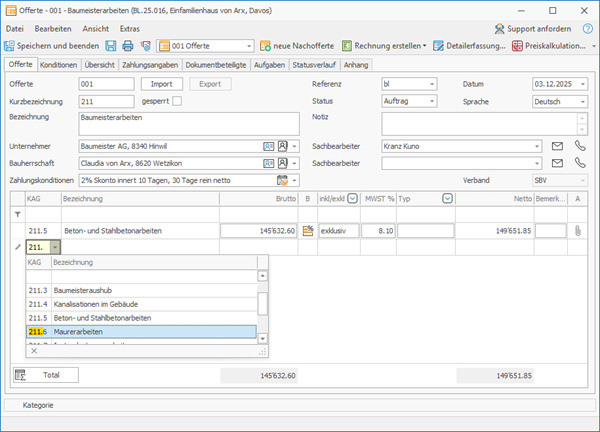600x432 pixels.
Task: Click Brutto value 145'632.60 in row
Action: click(x=259, y=231)
